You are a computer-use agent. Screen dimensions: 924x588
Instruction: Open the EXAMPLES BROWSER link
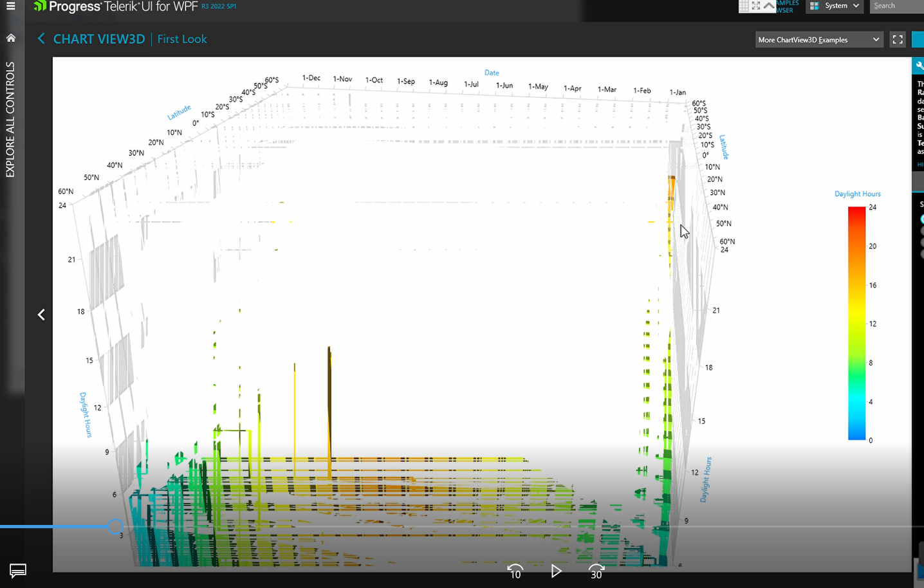[x=786, y=6]
